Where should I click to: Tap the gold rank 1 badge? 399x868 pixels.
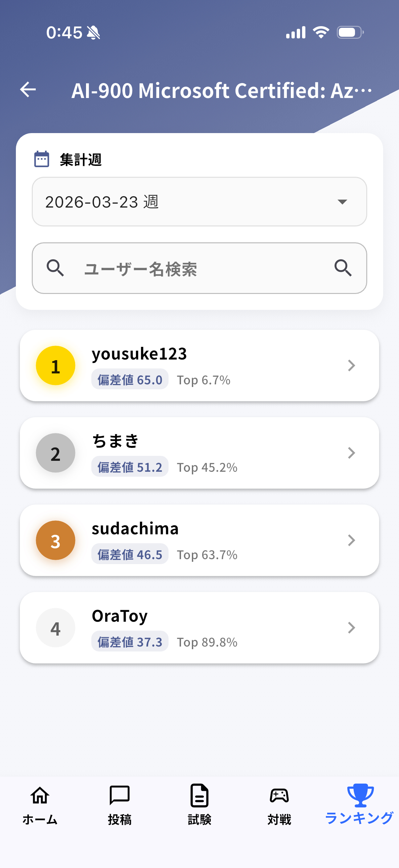pyautogui.click(x=56, y=365)
